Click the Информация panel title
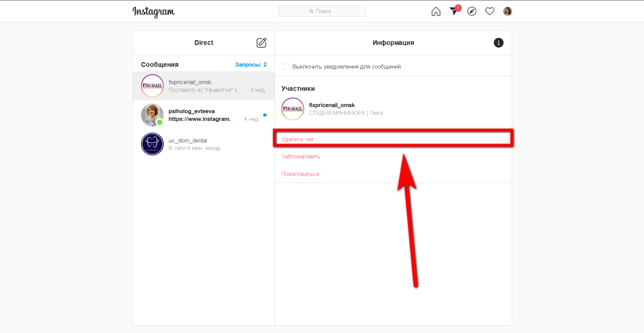644x333 pixels. (393, 43)
